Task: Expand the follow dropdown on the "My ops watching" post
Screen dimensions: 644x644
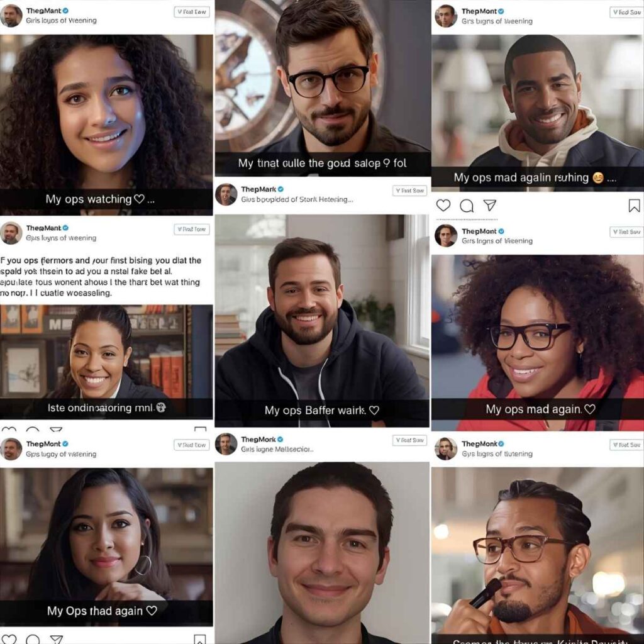Action: tap(192, 12)
